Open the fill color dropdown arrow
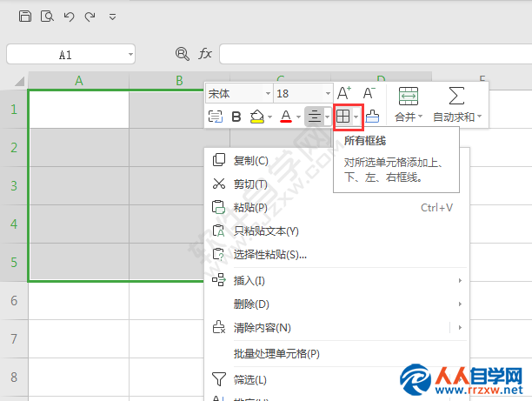The width and height of the screenshot is (532, 401). 270,117
